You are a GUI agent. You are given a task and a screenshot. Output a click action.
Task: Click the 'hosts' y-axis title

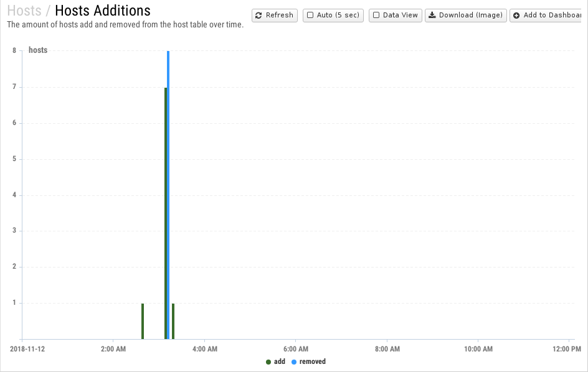point(38,50)
